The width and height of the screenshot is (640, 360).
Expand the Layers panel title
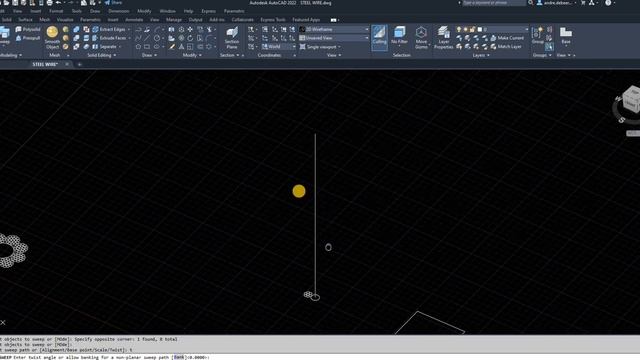[x=481, y=55]
